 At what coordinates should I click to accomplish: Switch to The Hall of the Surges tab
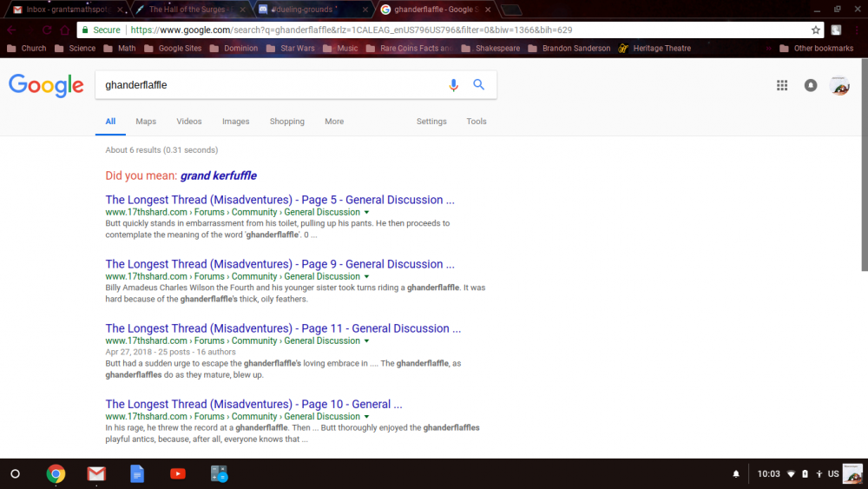188,10
